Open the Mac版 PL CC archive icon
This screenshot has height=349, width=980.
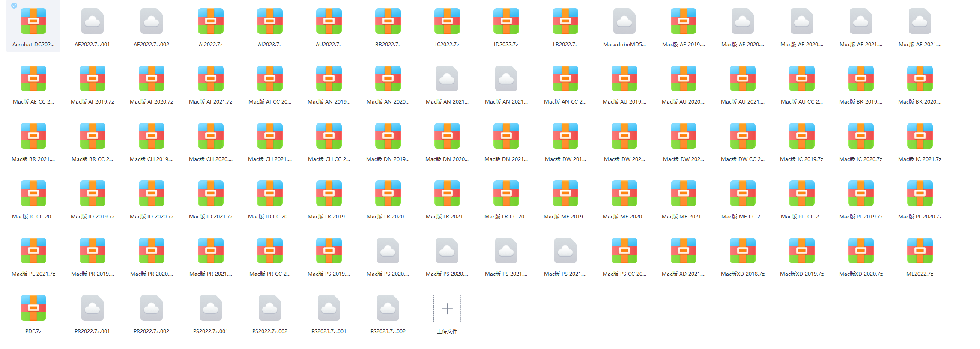click(802, 193)
